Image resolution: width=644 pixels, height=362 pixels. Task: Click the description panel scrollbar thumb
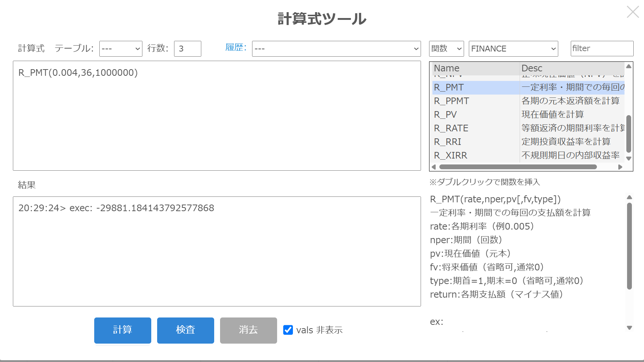tap(629, 246)
